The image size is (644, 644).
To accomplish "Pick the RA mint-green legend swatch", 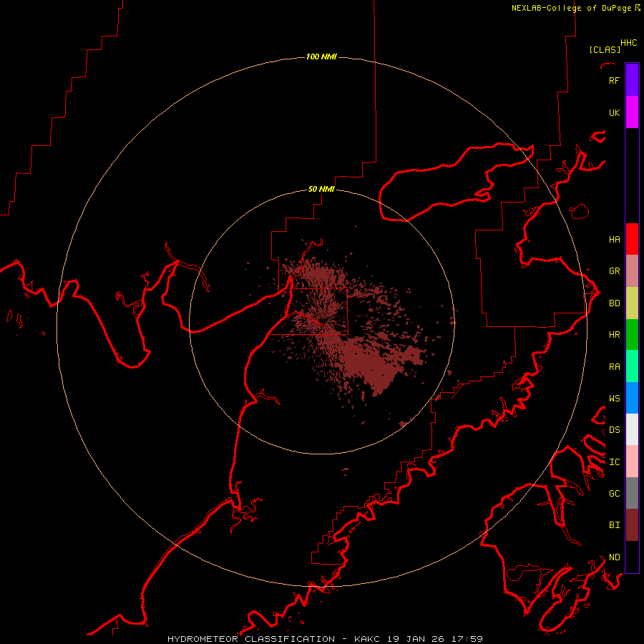I will tap(632, 366).
